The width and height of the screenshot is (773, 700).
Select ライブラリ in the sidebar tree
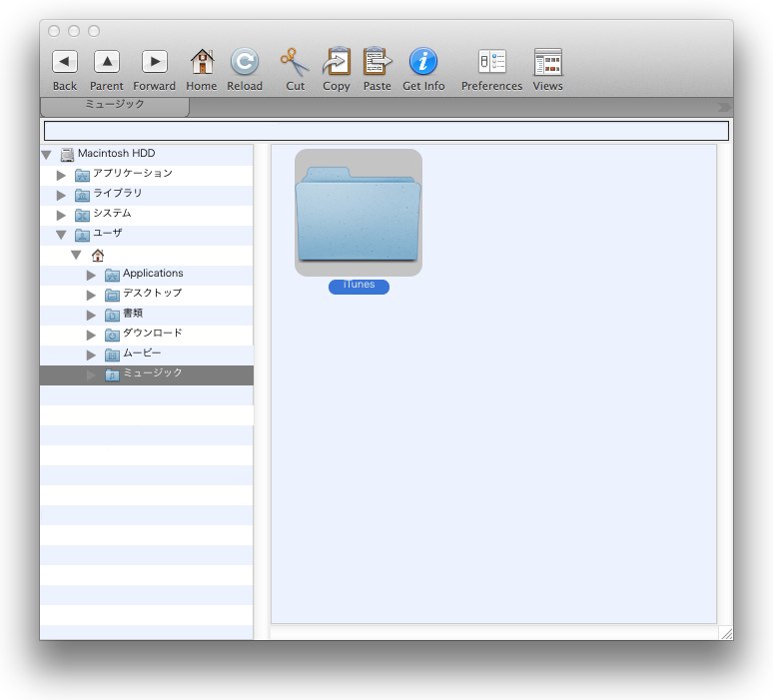coord(147,195)
